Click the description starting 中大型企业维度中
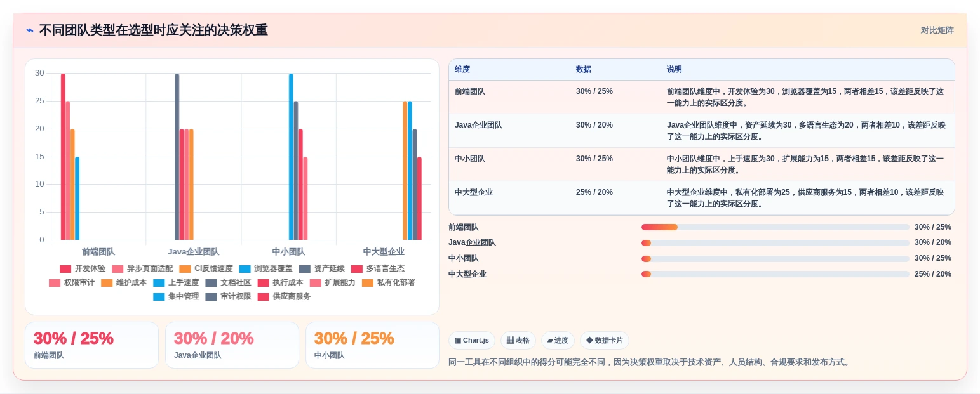 pyautogui.click(x=805, y=198)
